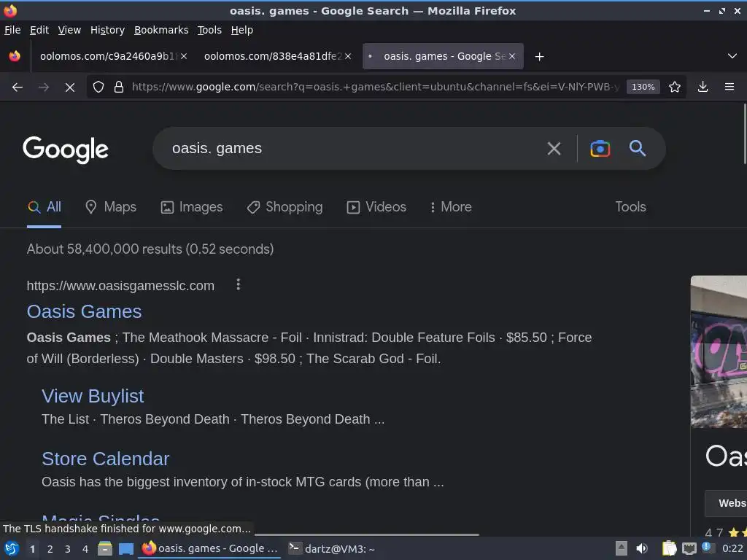The height and width of the screenshot is (560, 747).
Task: Click vertical page scrollbar
Action: (745, 134)
